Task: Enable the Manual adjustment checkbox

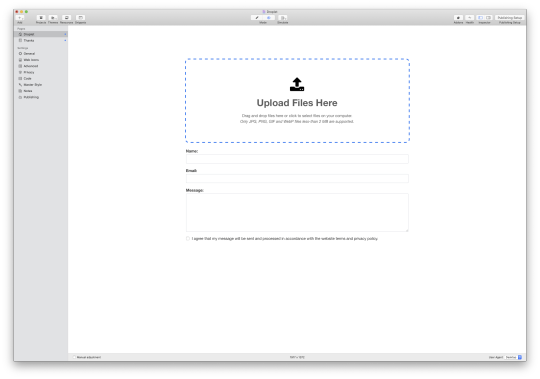Action: pos(74,357)
